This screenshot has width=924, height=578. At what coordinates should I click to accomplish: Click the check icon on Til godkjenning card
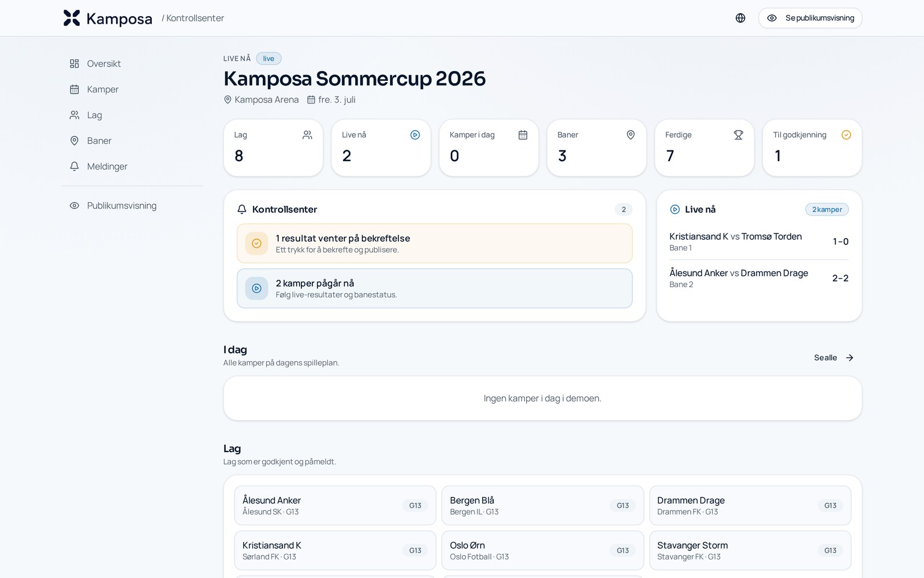tap(847, 135)
